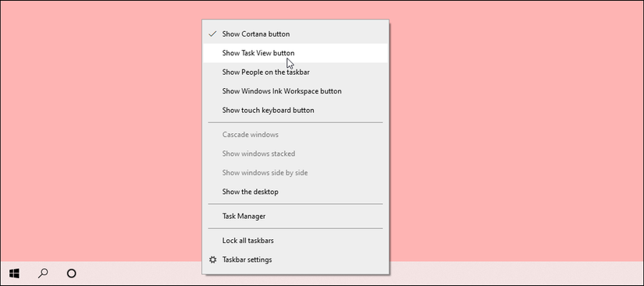The height and width of the screenshot is (286, 644).
Task: Launch Cortana from the taskbar circle
Action: click(72, 274)
